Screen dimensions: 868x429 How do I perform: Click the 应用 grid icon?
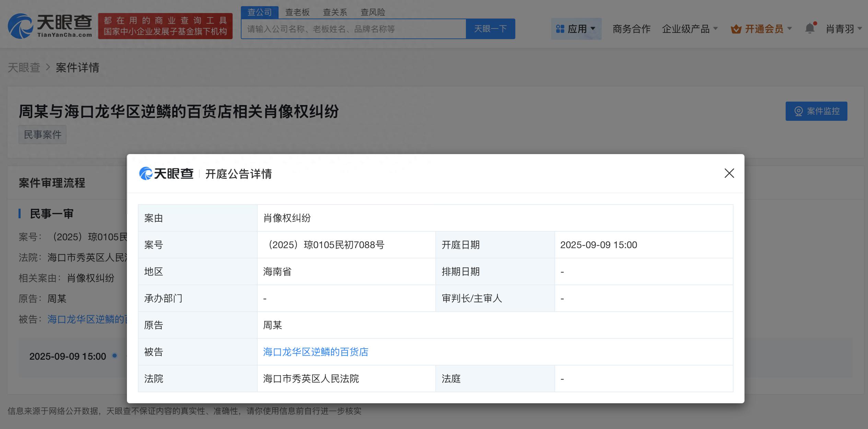[560, 29]
